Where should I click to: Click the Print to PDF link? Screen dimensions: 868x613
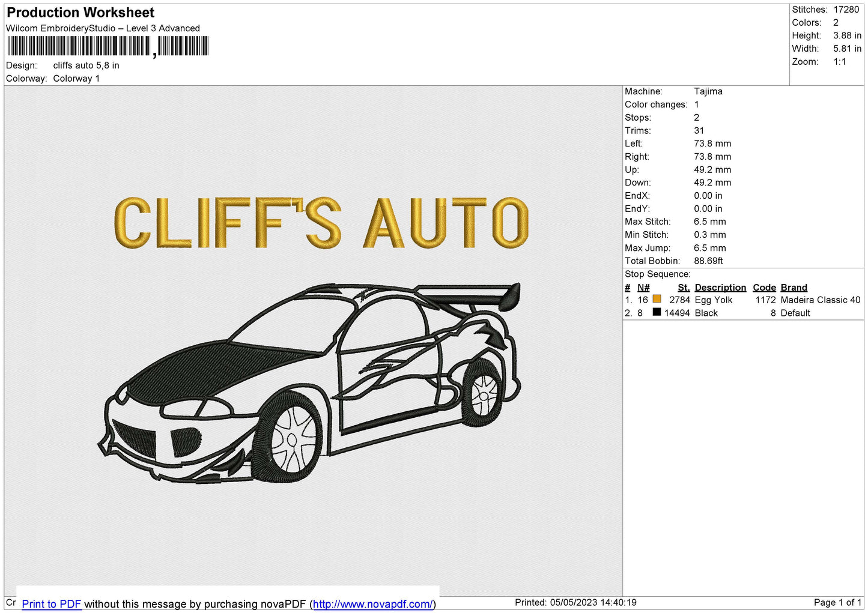[x=52, y=604]
